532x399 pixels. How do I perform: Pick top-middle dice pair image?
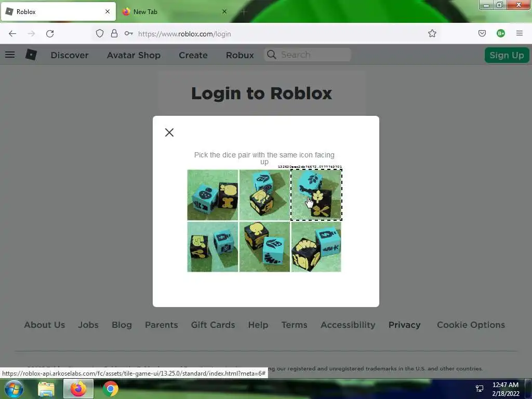coord(264,195)
